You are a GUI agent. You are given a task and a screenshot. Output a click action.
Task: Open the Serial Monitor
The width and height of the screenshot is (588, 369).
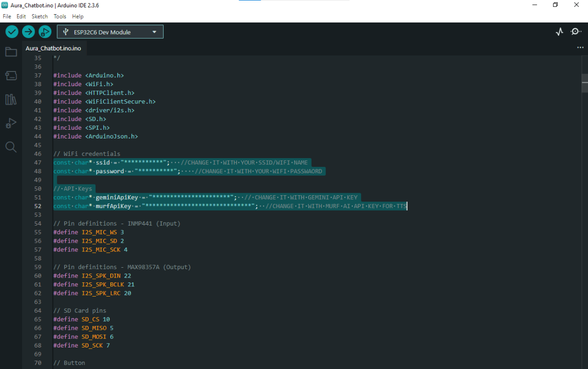tap(576, 32)
